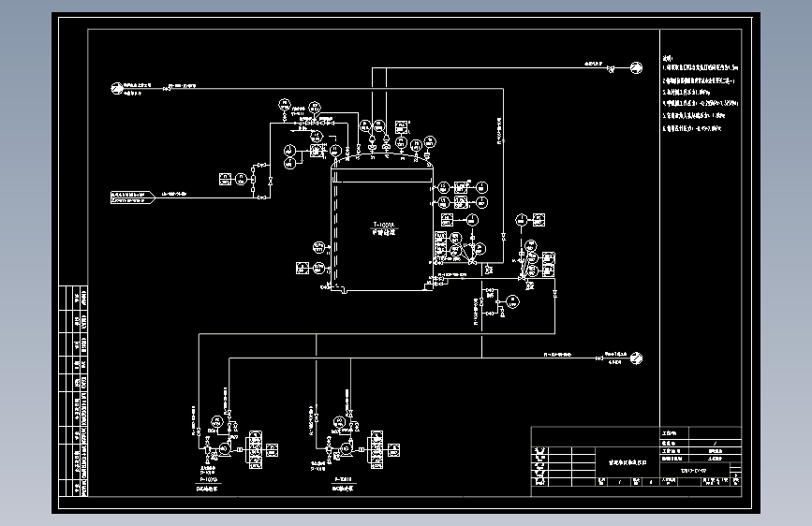Select the off-page connector circle at upper left
The image size is (812, 526).
pyautogui.click(x=116, y=89)
